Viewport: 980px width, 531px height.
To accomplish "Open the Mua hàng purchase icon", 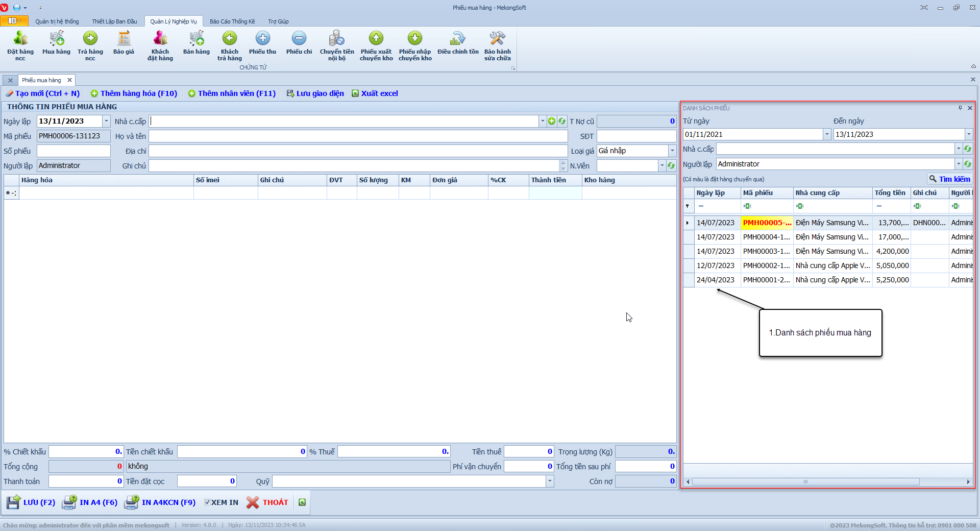I will pos(56,42).
